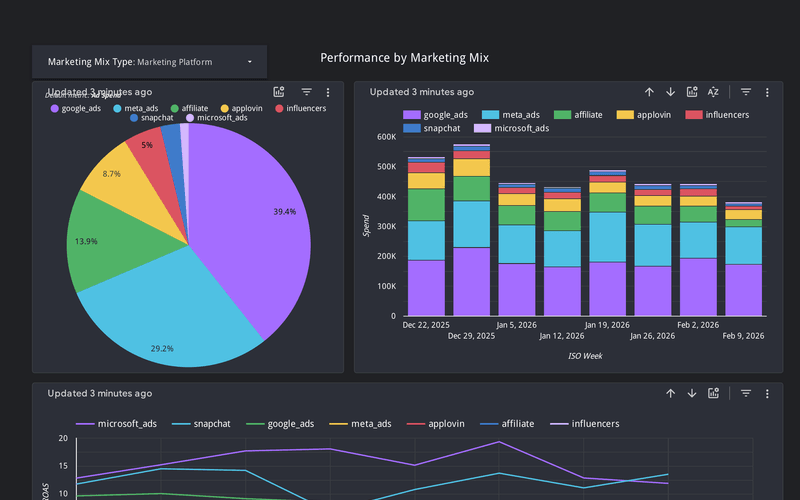The image size is (800, 500).
Task: Click filter icon on stacked bar chart
Action: (x=746, y=92)
